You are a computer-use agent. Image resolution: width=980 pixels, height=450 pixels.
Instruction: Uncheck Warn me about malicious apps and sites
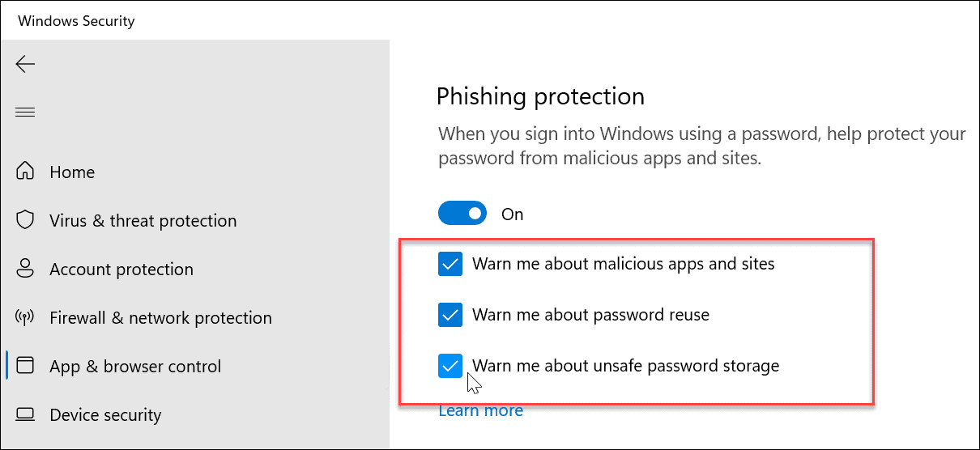point(450,264)
